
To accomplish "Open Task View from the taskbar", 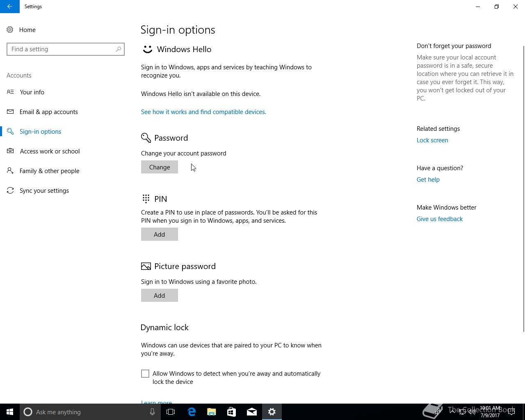I will pyautogui.click(x=171, y=412).
